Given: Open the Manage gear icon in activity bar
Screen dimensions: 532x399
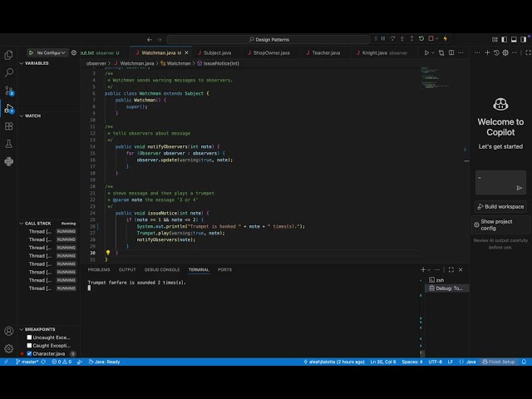Looking at the screenshot, I should point(9,348).
